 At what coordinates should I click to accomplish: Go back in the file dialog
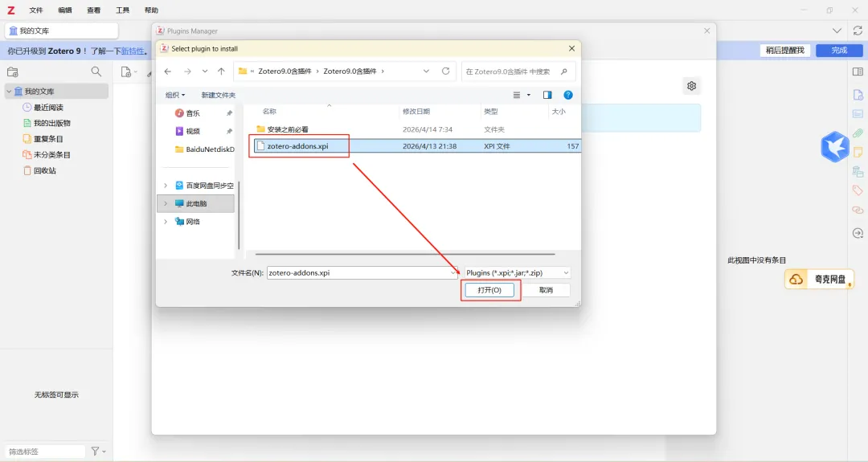click(x=168, y=72)
